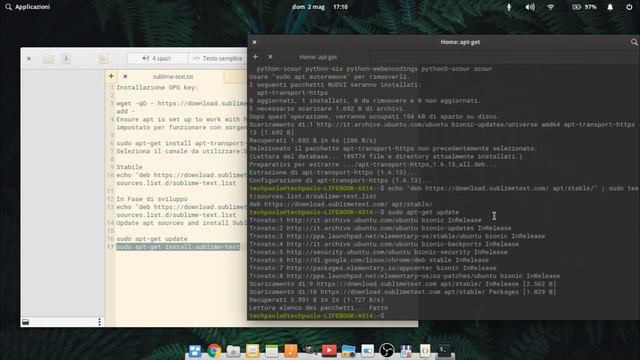
Task: Launch Google Chrome from dock
Action: coord(214,351)
